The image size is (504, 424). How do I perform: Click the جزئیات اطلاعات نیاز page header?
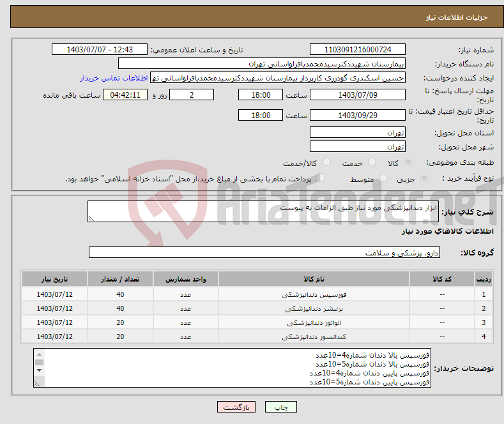click(x=457, y=17)
